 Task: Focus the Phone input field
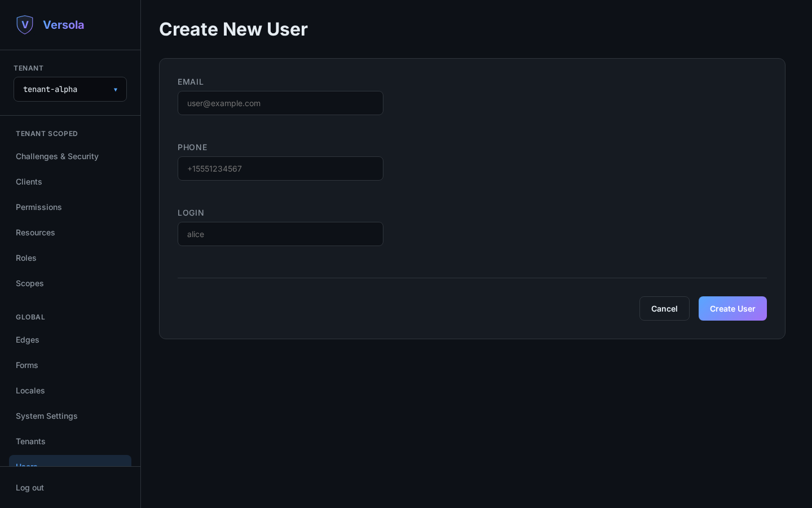(280, 169)
